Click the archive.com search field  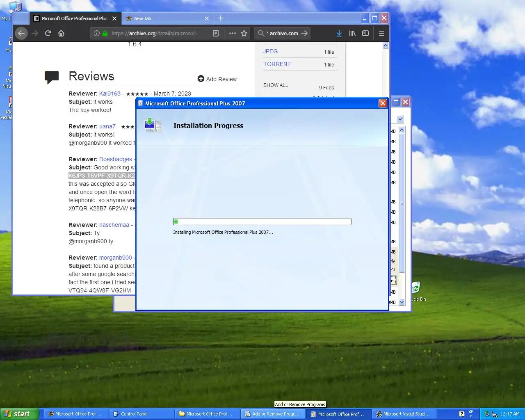(283, 33)
